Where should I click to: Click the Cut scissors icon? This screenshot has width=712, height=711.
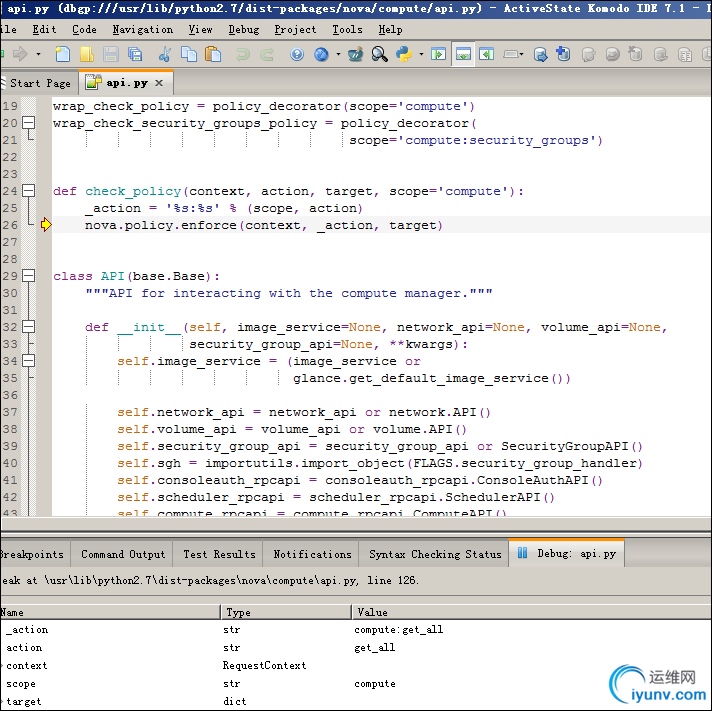[x=164, y=54]
